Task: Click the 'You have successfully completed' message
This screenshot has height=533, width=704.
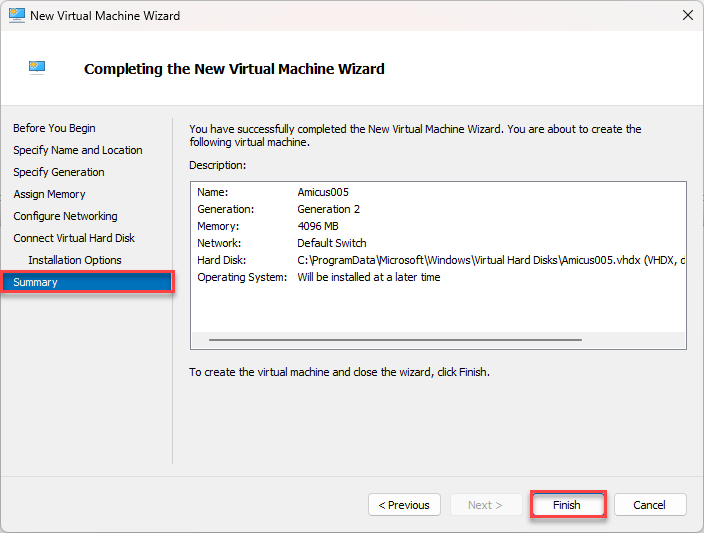Action: [415, 136]
